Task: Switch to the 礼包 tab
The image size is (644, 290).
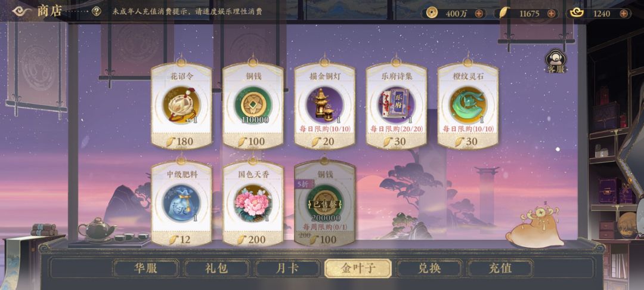Action: [216, 269]
